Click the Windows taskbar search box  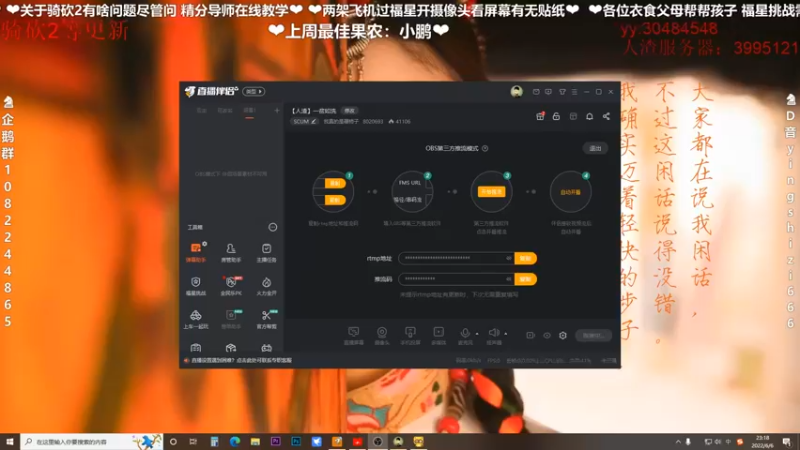pos(91,442)
